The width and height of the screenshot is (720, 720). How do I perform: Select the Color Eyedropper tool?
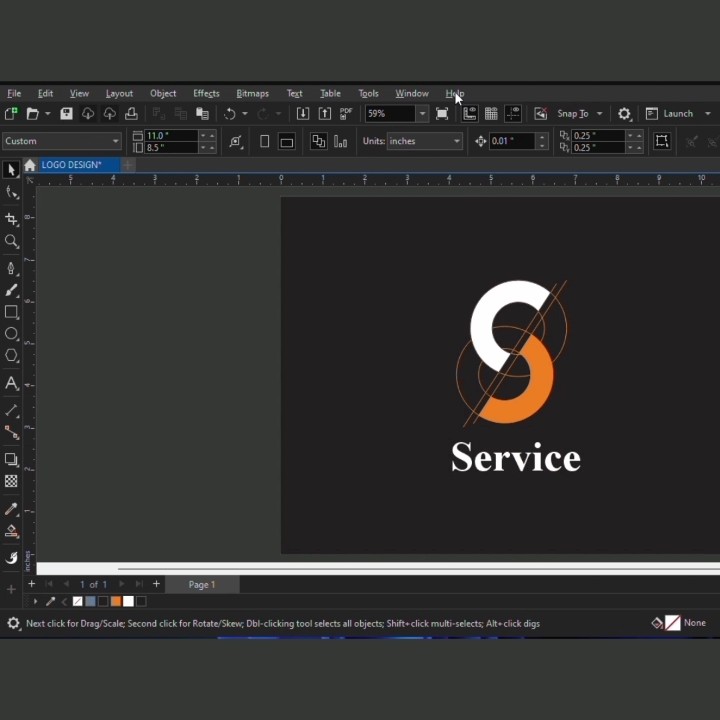pyautogui.click(x=11, y=508)
